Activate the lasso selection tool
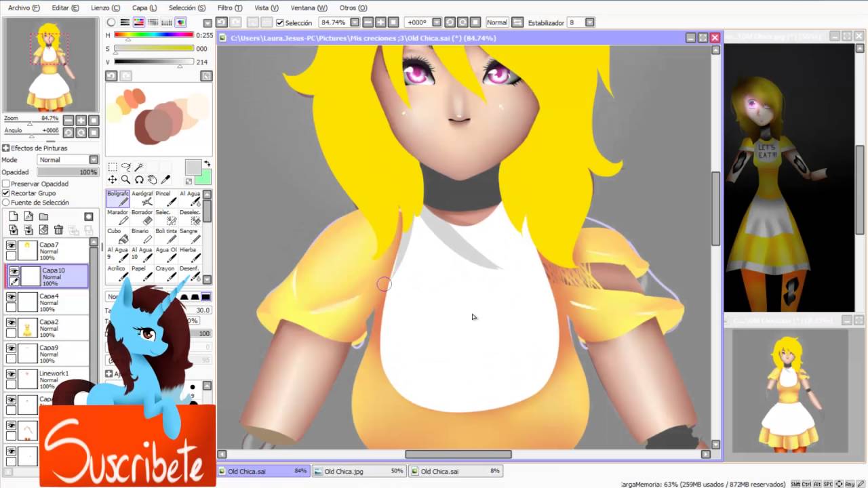 click(126, 167)
